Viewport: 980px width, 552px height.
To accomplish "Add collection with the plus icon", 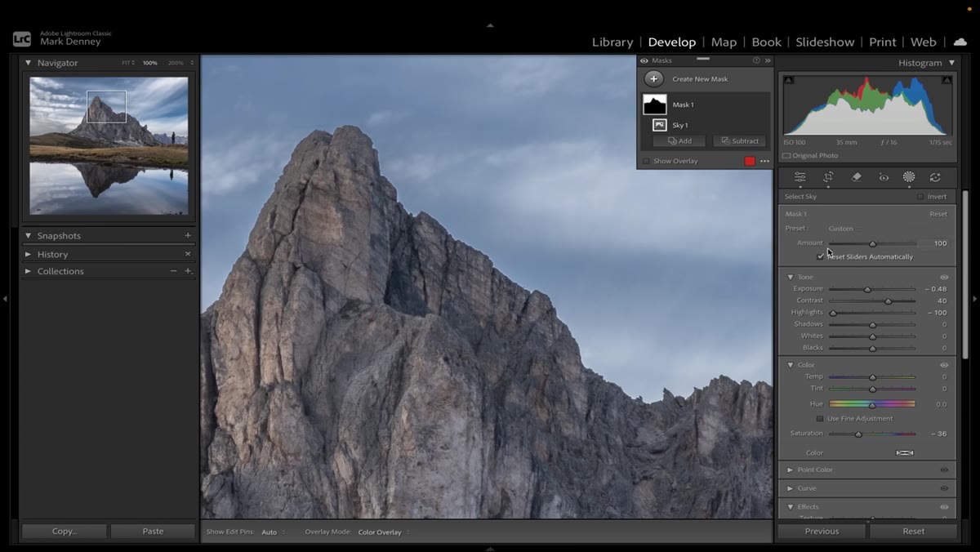I will [188, 271].
